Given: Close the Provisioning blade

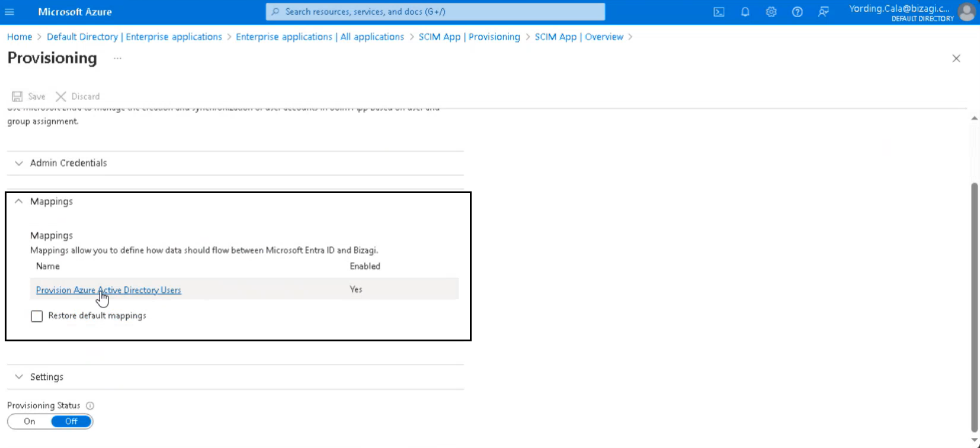Looking at the screenshot, I should [956, 58].
